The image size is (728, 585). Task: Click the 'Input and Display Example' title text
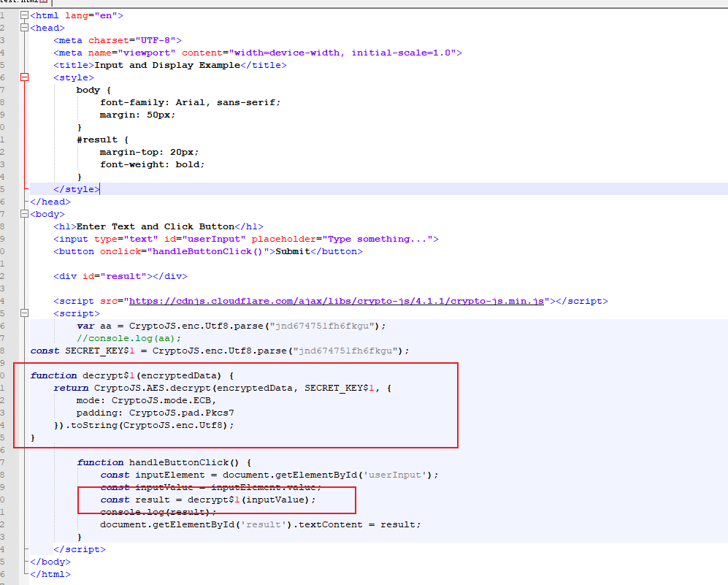point(167,65)
